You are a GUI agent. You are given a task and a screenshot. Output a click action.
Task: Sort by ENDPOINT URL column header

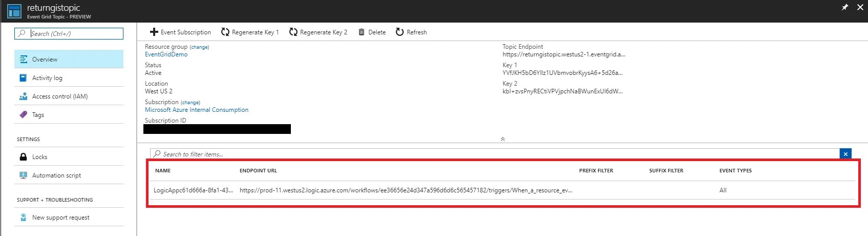click(258, 171)
